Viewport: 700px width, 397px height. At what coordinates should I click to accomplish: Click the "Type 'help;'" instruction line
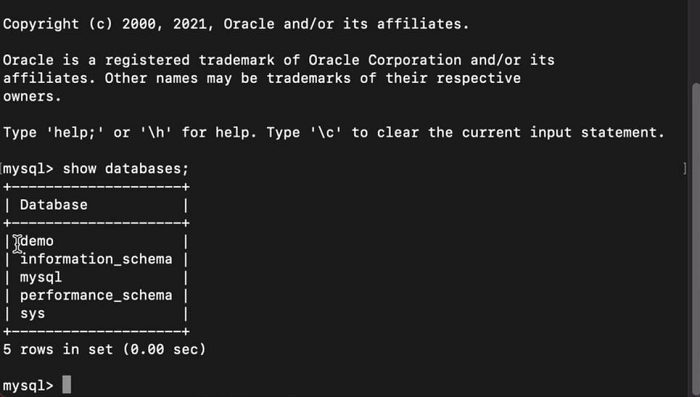[334, 133]
